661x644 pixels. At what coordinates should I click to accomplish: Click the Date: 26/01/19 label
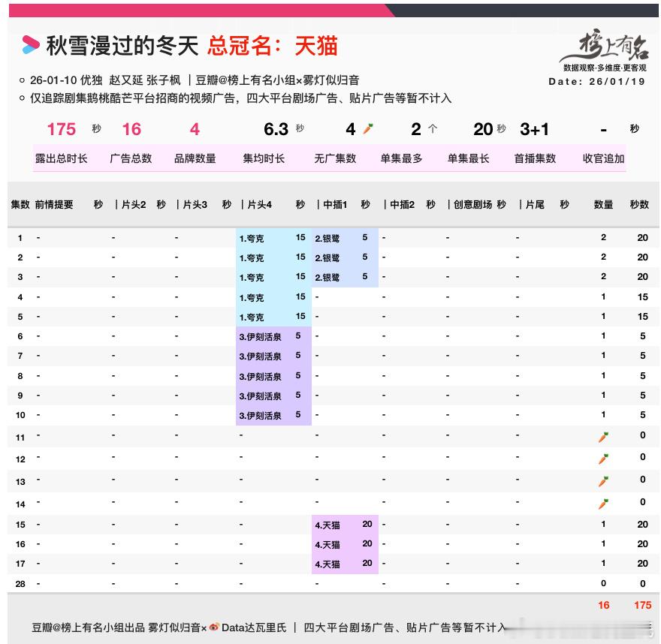pos(596,81)
